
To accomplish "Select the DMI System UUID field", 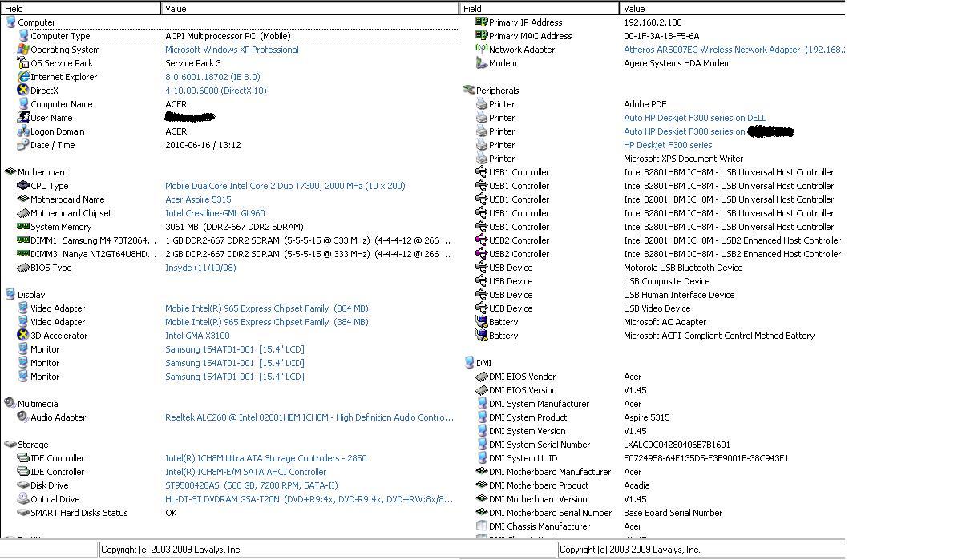I will click(x=523, y=458).
